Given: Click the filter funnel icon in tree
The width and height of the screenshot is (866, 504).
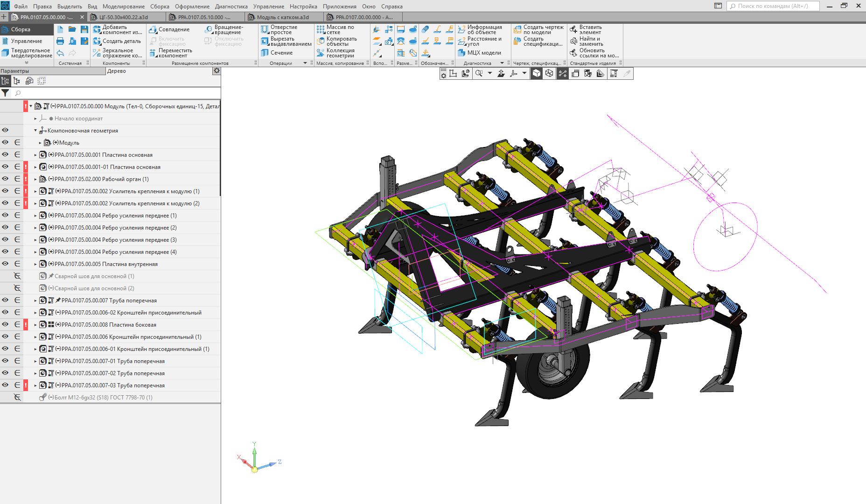Looking at the screenshot, I should click(x=5, y=93).
